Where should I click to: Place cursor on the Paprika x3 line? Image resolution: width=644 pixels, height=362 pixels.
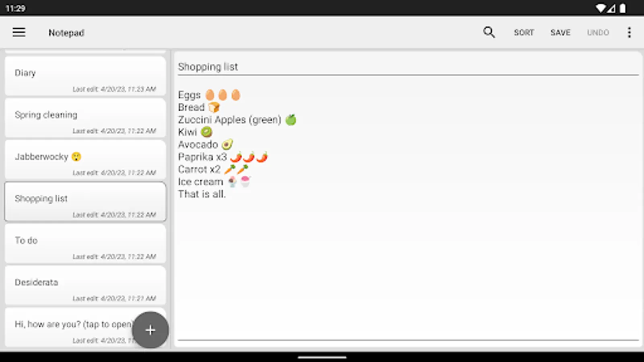(223, 157)
